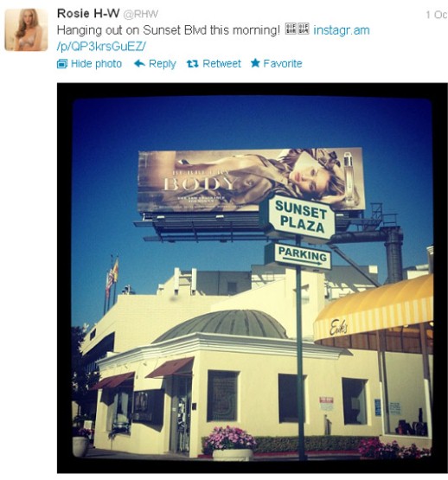
Task: Click the Parking arrow sign in photo
Action: click(303, 256)
